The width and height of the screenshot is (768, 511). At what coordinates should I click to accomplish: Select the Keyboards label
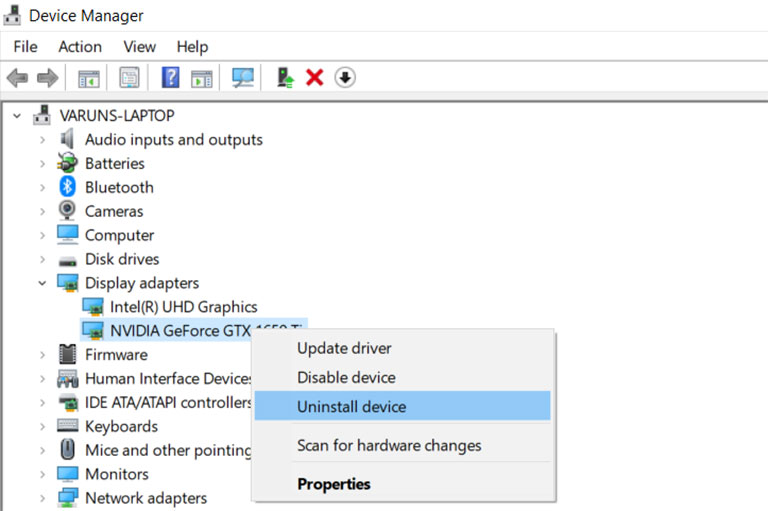pos(121,426)
